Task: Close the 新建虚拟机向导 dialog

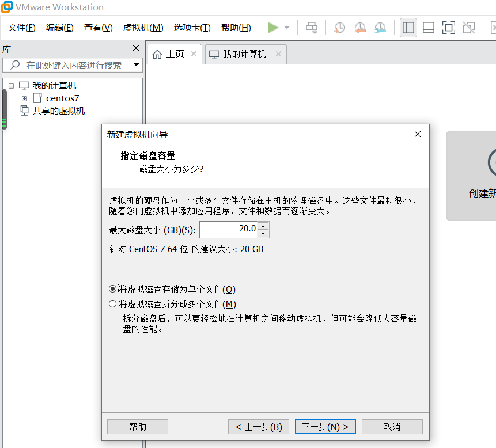Action: click(x=418, y=134)
